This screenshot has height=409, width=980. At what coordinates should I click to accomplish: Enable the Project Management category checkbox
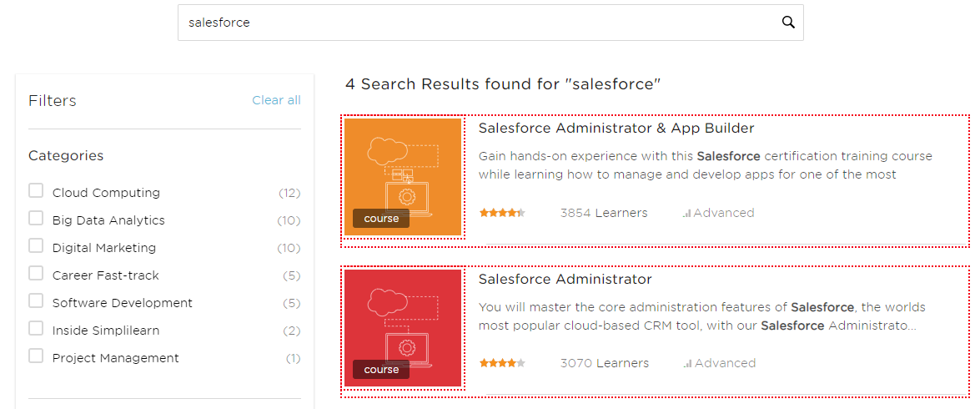click(36, 356)
